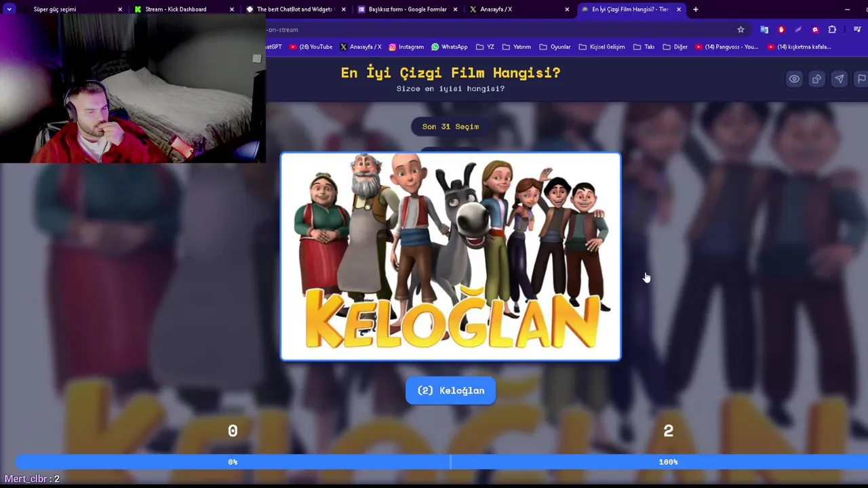Click the (2) Keloğlan button
Image resolution: width=868 pixels, height=488 pixels.
(450, 390)
